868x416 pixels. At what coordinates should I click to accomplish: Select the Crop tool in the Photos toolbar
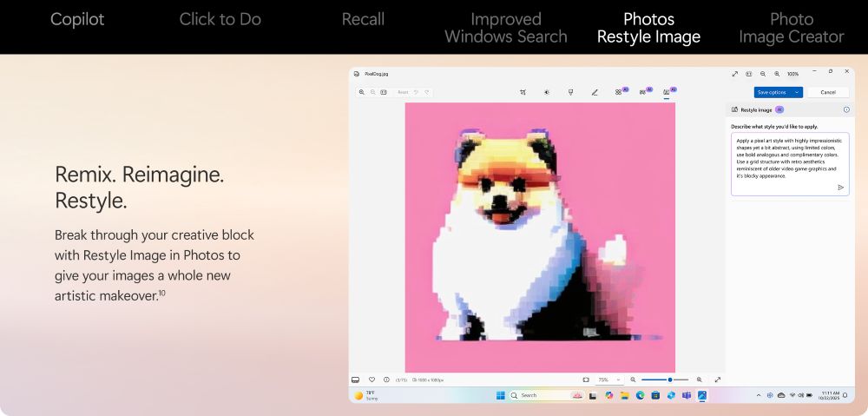pos(523,92)
